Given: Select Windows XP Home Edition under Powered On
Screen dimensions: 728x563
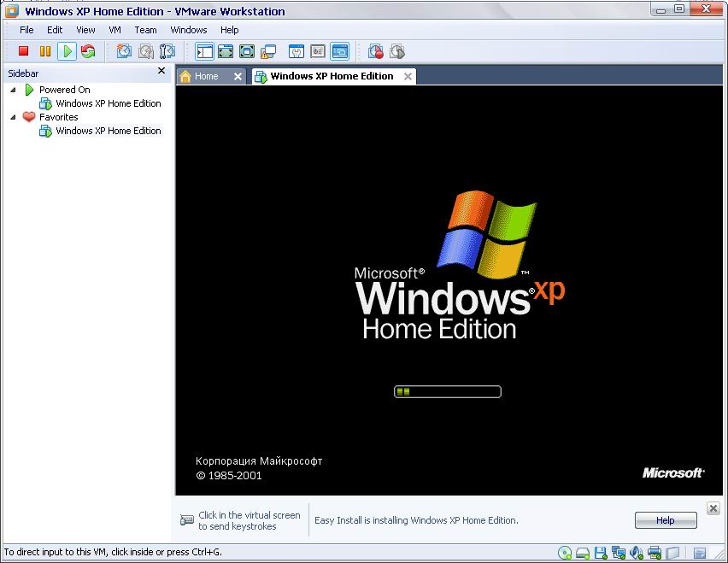Looking at the screenshot, I should (x=109, y=103).
